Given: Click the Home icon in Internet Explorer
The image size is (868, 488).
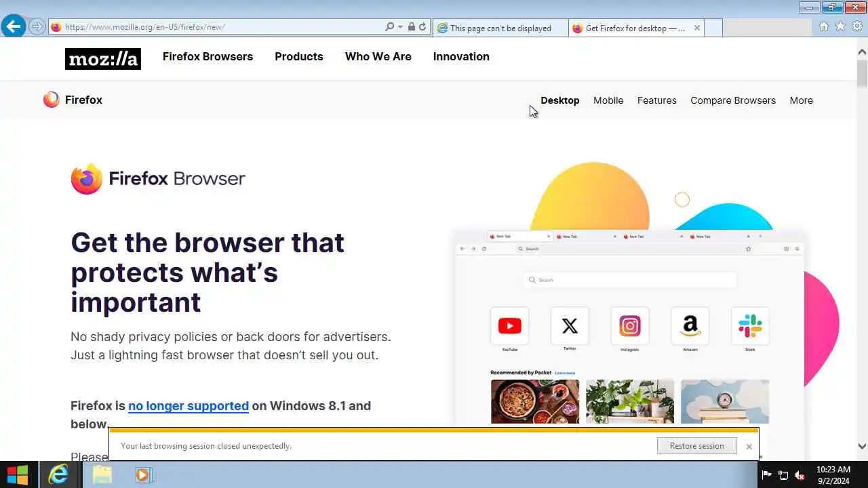Looking at the screenshot, I should point(824,26).
